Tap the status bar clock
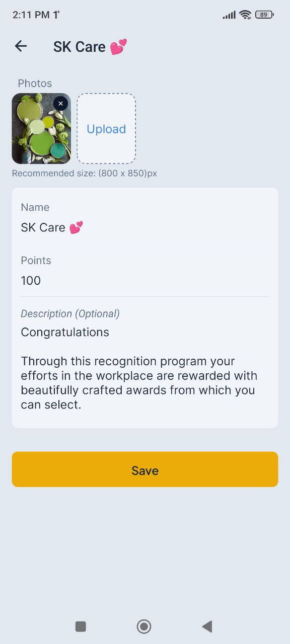 click(31, 15)
